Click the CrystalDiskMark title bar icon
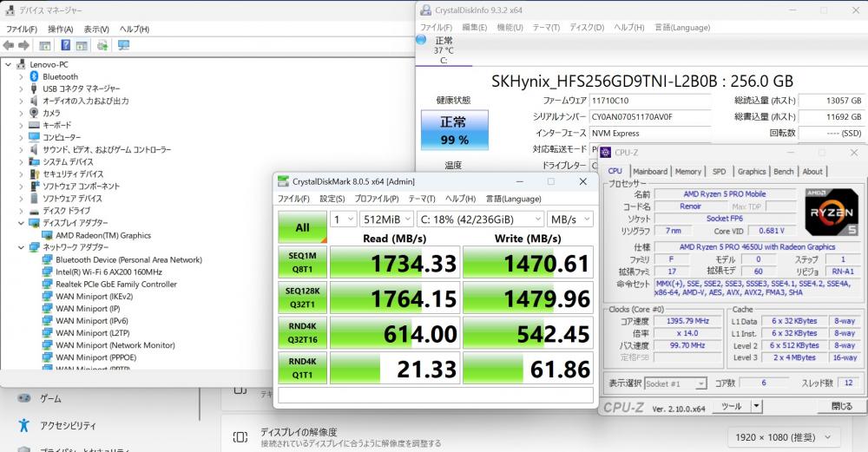The width and height of the screenshot is (868, 452). pyautogui.click(x=283, y=181)
